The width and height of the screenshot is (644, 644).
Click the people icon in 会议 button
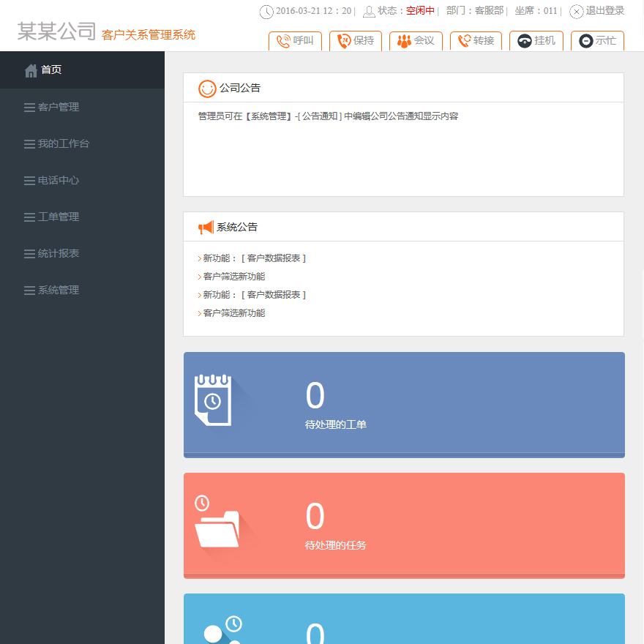pyautogui.click(x=404, y=41)
